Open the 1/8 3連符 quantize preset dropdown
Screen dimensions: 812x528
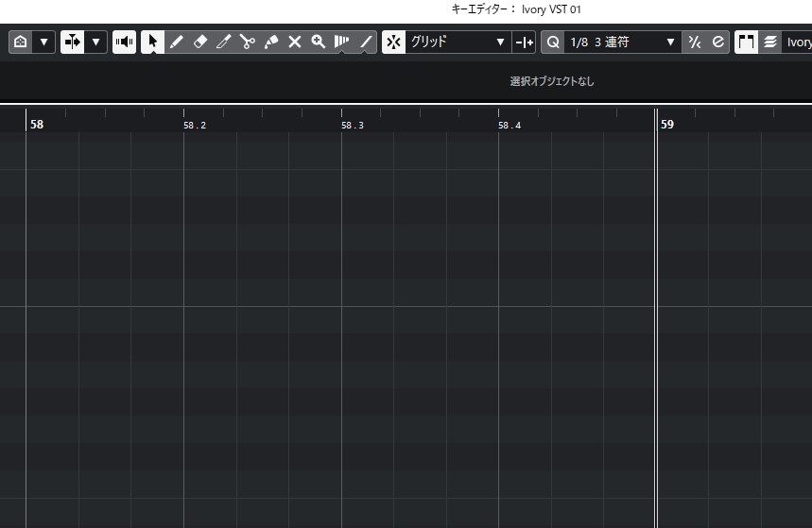[623, 43]
